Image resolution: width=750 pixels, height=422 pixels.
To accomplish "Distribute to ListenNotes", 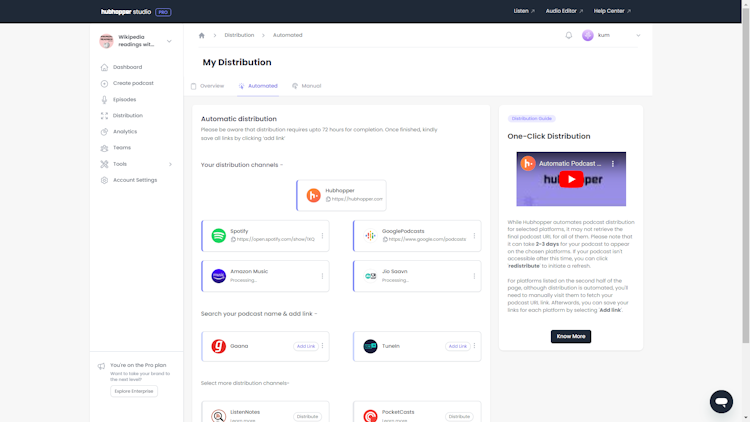I will [307, 416].
